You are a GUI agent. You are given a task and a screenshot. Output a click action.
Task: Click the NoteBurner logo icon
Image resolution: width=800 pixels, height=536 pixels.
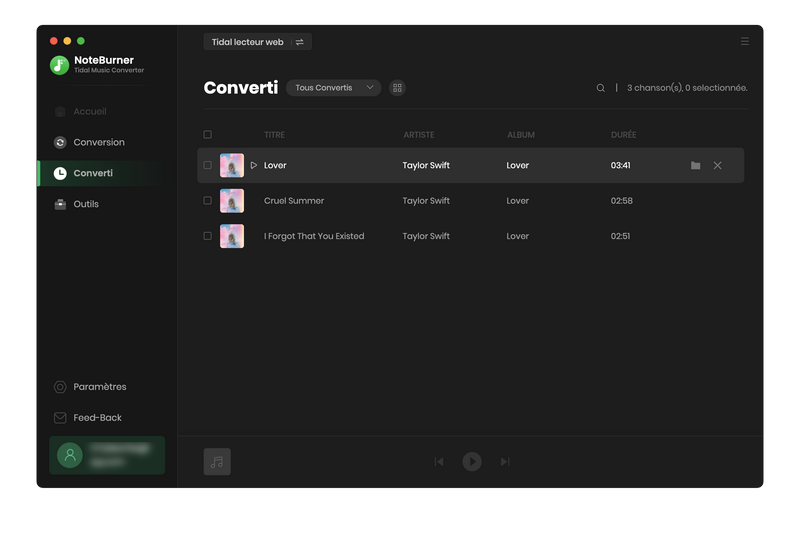pos(59,65)
